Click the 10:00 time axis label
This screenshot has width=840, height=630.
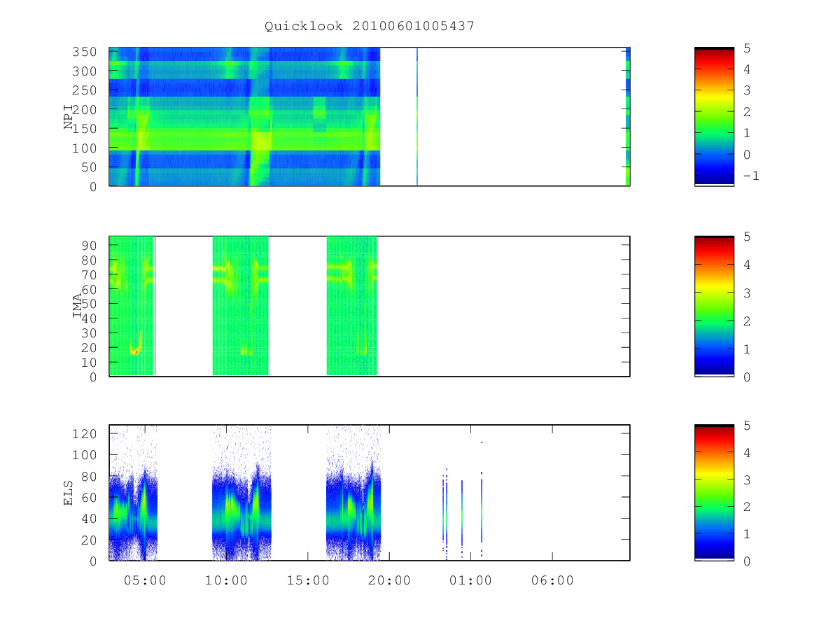[227, 580]
